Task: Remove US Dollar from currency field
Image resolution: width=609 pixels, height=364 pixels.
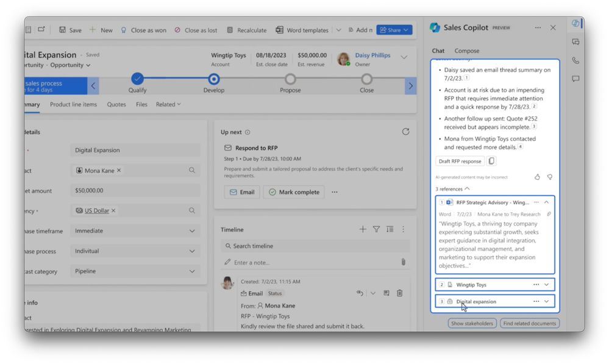Action: pos(113,210)
